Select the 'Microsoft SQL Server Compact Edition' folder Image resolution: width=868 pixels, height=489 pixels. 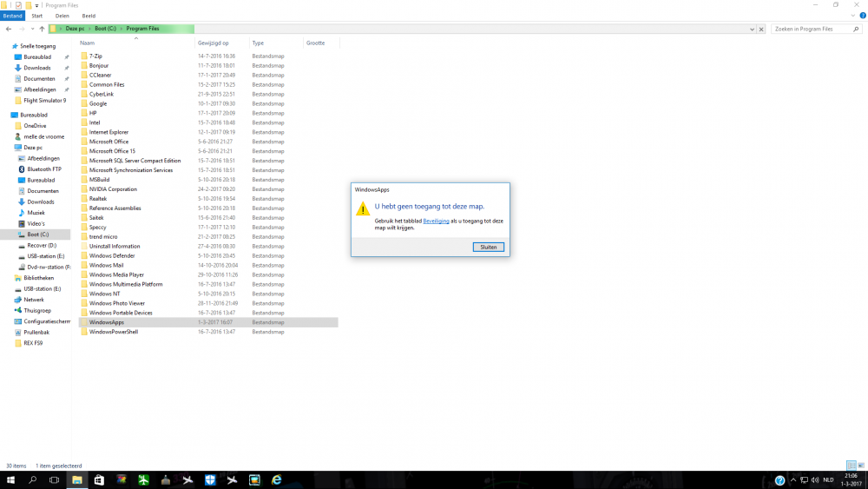[x=135, y=161]
